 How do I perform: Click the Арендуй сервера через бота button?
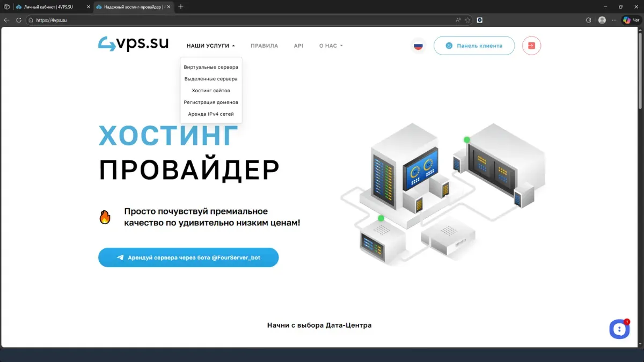point(188,257)
